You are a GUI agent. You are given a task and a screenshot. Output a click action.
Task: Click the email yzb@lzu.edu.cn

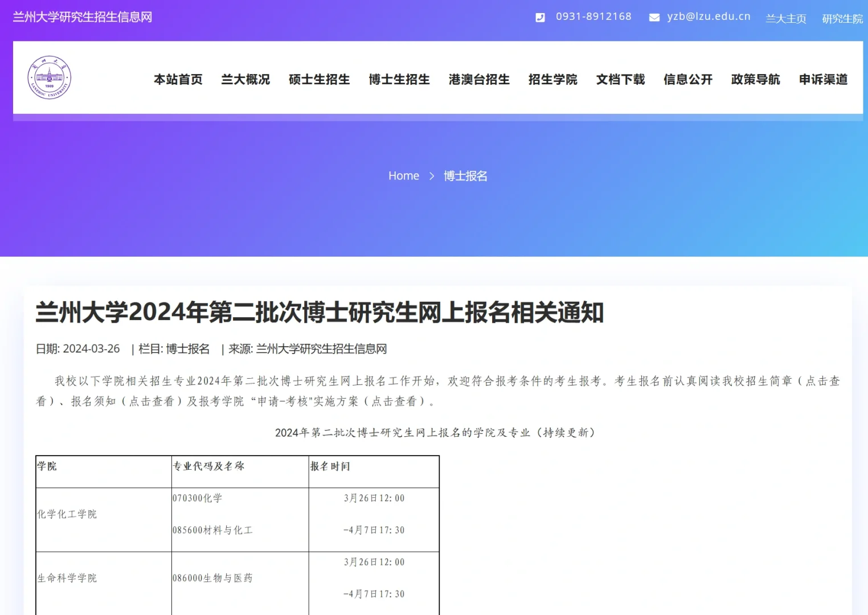point(709,17)
